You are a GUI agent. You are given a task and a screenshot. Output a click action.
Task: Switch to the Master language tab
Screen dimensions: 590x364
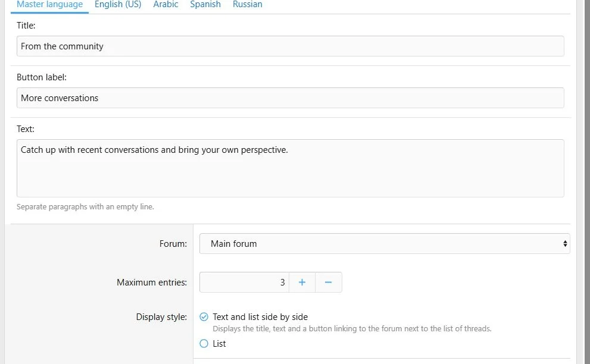49,5
